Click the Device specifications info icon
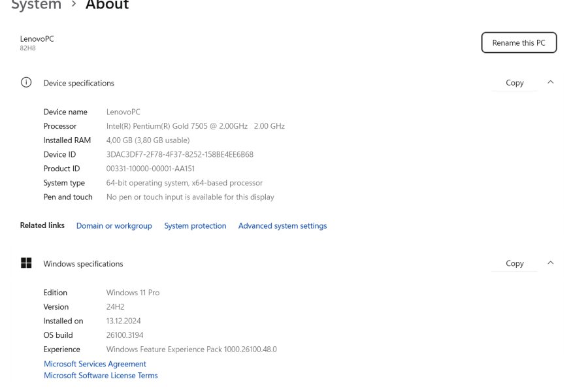The image size is (588, 392). click(x=26, y=82)
